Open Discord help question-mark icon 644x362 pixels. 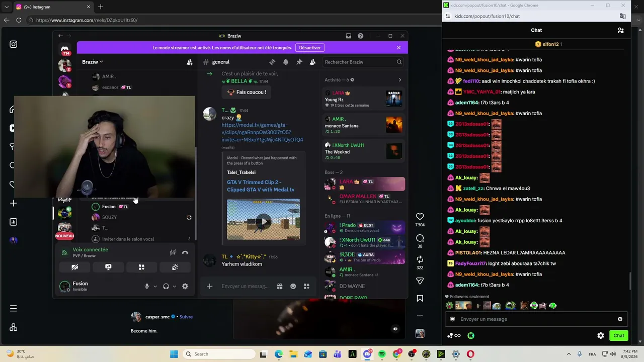pos(360,36)
